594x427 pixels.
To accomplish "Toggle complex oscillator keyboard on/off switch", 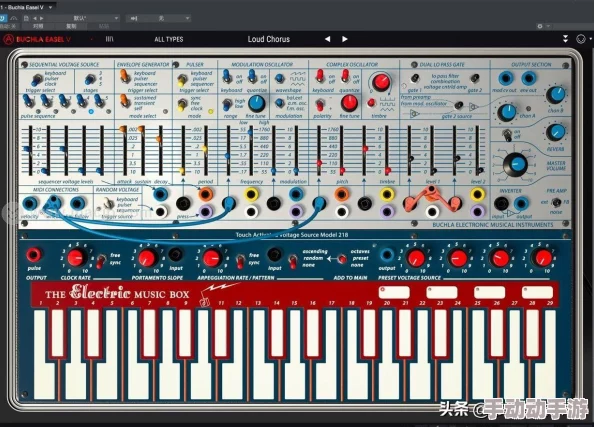I will pos(320,76).
